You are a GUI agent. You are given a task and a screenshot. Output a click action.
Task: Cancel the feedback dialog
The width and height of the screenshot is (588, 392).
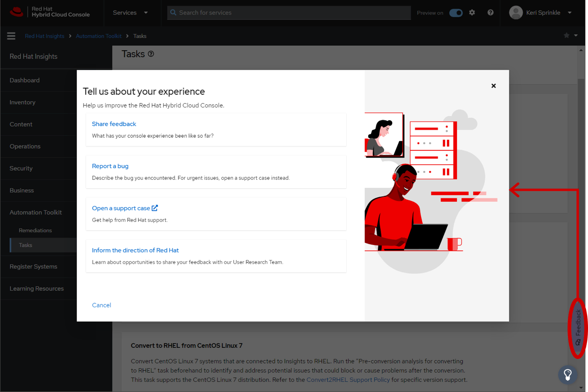tap(101, 305)
